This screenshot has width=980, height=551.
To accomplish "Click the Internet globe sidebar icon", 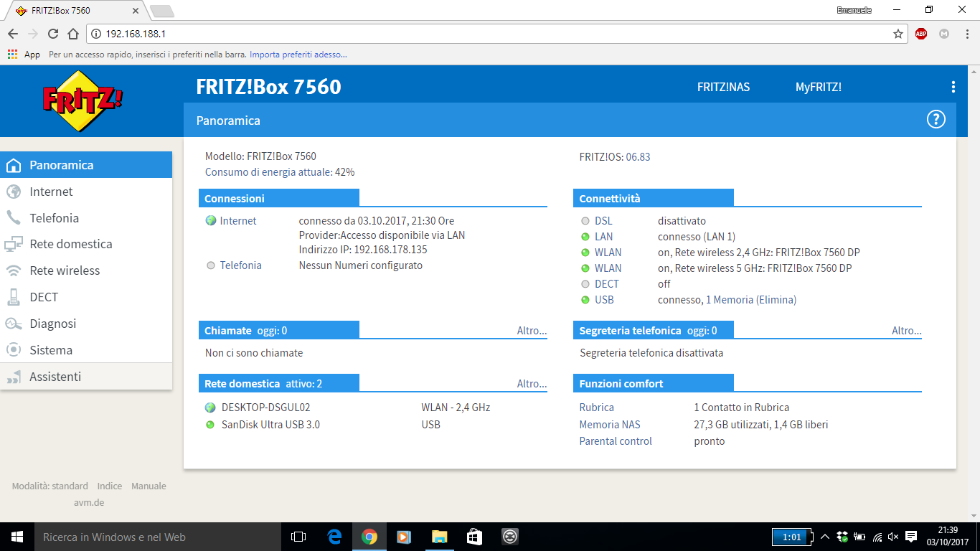I will [13, 192].
